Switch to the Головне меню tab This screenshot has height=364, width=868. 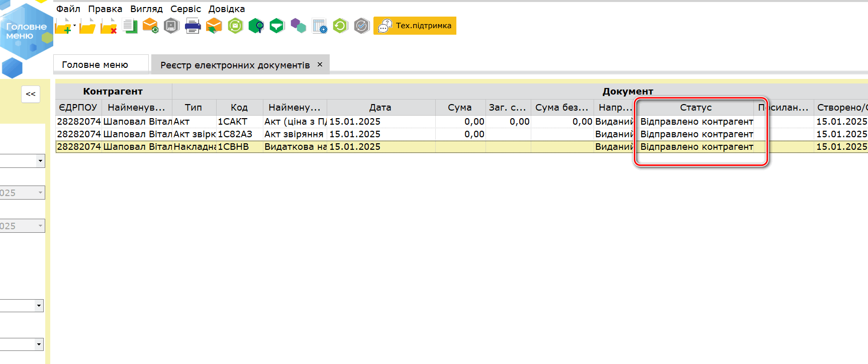click(95, 65)
